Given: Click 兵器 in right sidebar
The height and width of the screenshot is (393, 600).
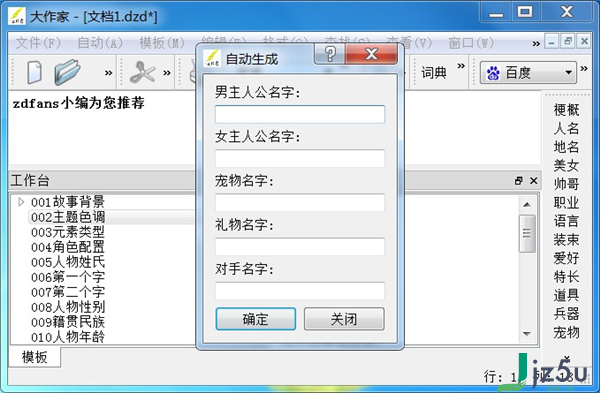Looking at the screenshot, I should point(566,313).
